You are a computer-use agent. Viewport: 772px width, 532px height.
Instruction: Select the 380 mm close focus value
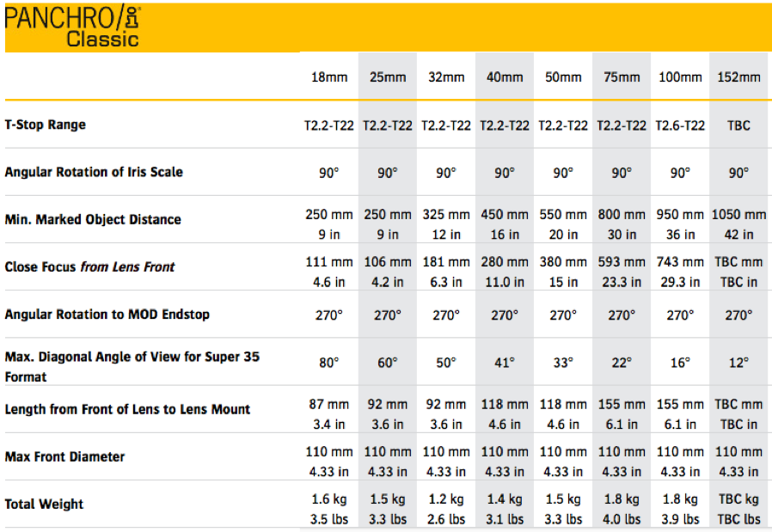[x=563, y=262]
